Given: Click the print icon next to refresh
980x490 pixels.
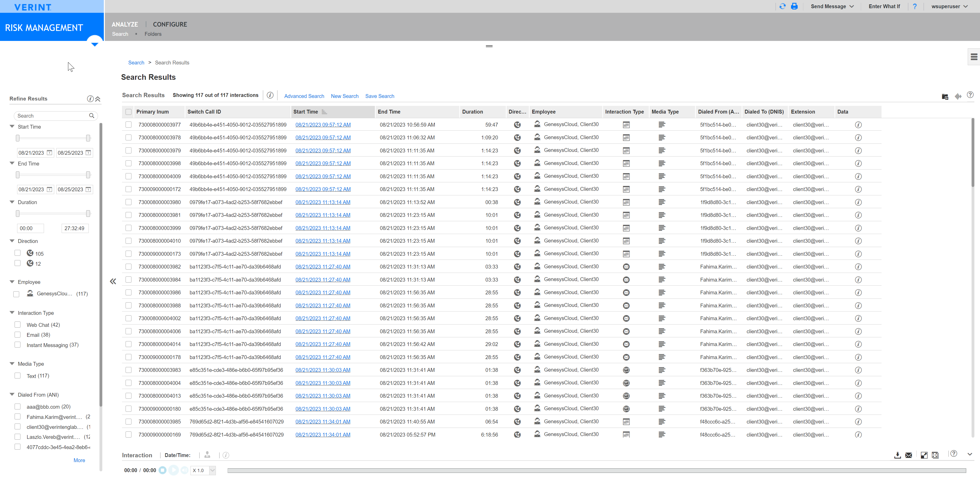Looking at the screenshot, I should 794,6.
